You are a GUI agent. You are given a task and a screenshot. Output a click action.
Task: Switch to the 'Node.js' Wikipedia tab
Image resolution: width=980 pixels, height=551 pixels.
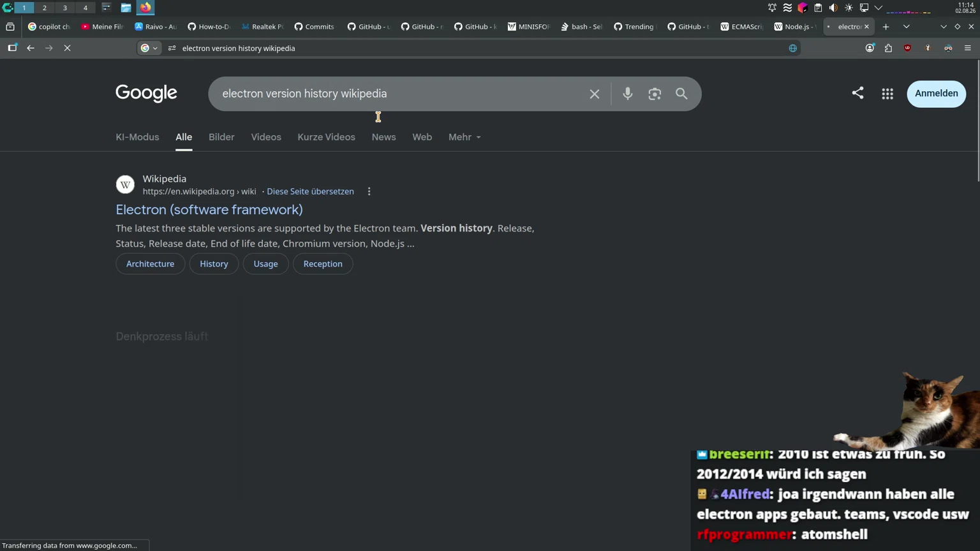tap(795, 27)
